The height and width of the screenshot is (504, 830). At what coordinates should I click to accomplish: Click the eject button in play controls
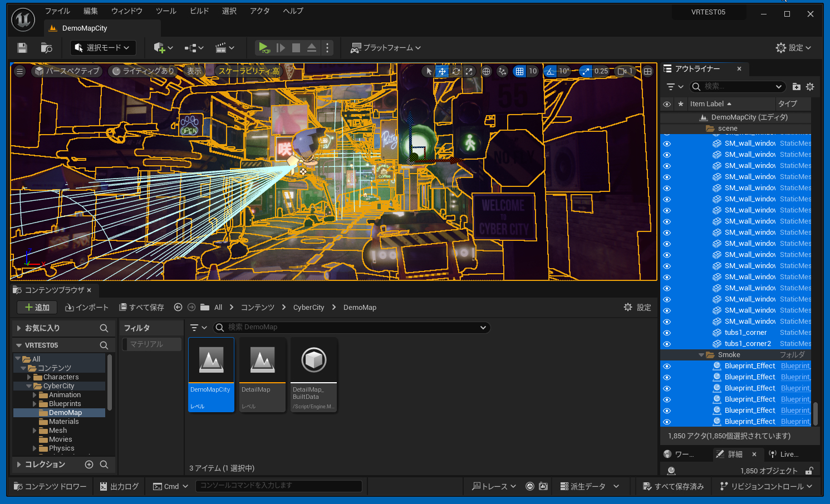click(x=312, y=48)
